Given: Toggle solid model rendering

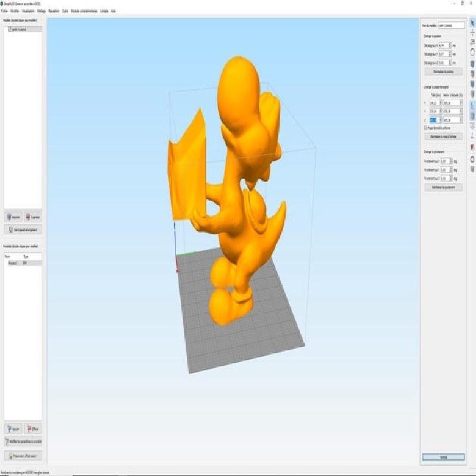Looking at the screenshot, I should tap(472, 115).
